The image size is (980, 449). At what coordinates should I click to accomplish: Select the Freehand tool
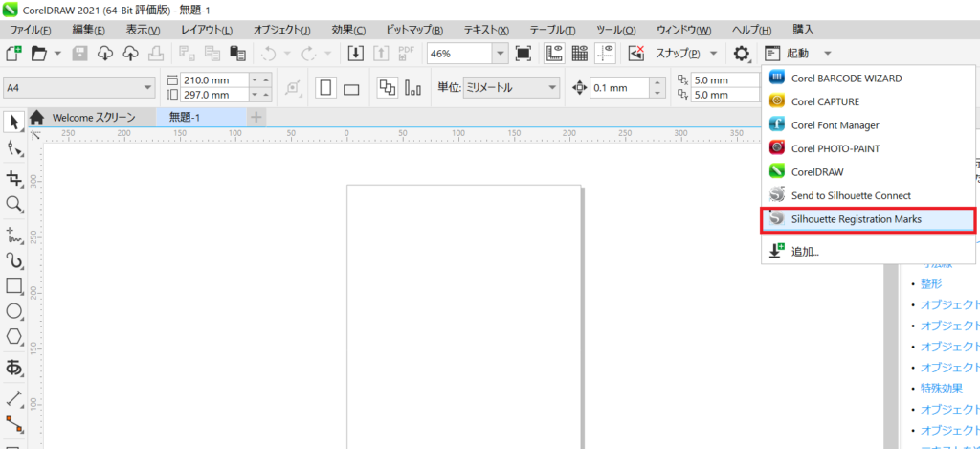(x=13, y=236)
